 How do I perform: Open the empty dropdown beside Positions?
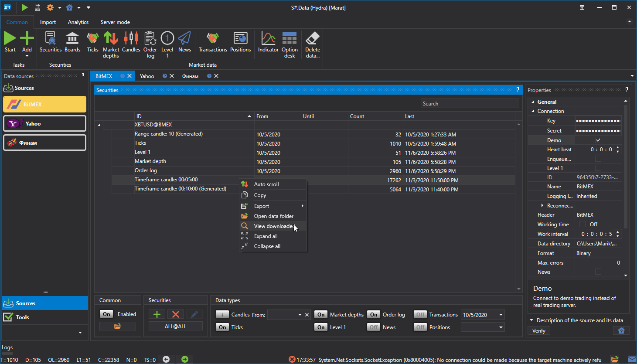point(501,327)
